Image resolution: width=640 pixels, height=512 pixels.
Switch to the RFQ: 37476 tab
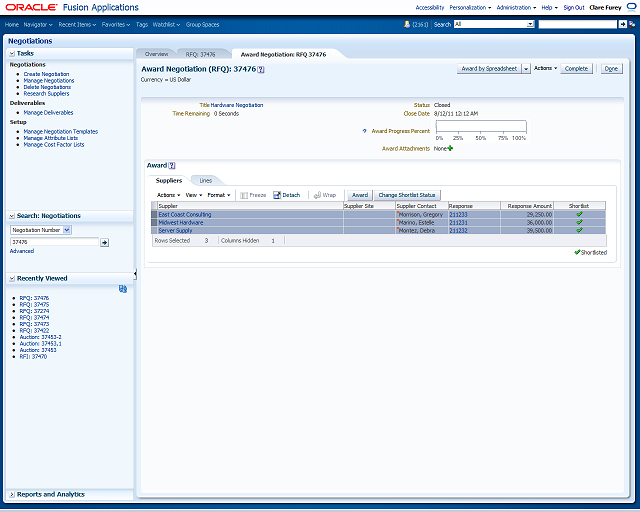coord(200,54)
